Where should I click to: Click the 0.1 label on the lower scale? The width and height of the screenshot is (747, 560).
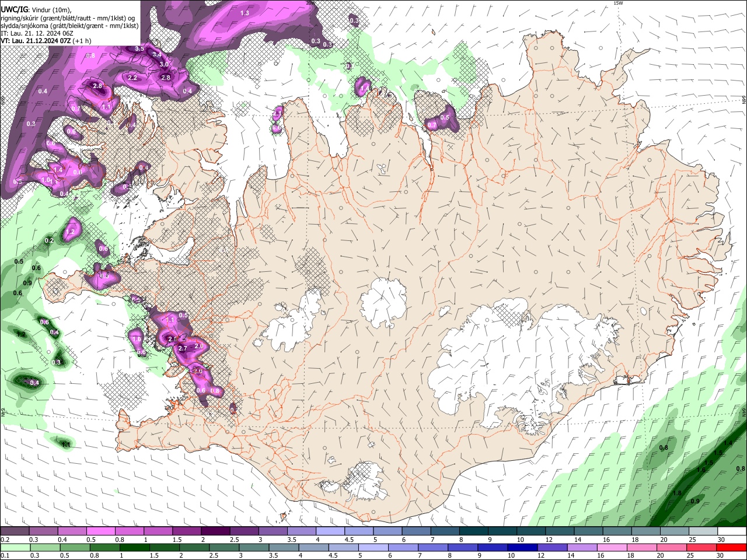[x=4, y=556]
